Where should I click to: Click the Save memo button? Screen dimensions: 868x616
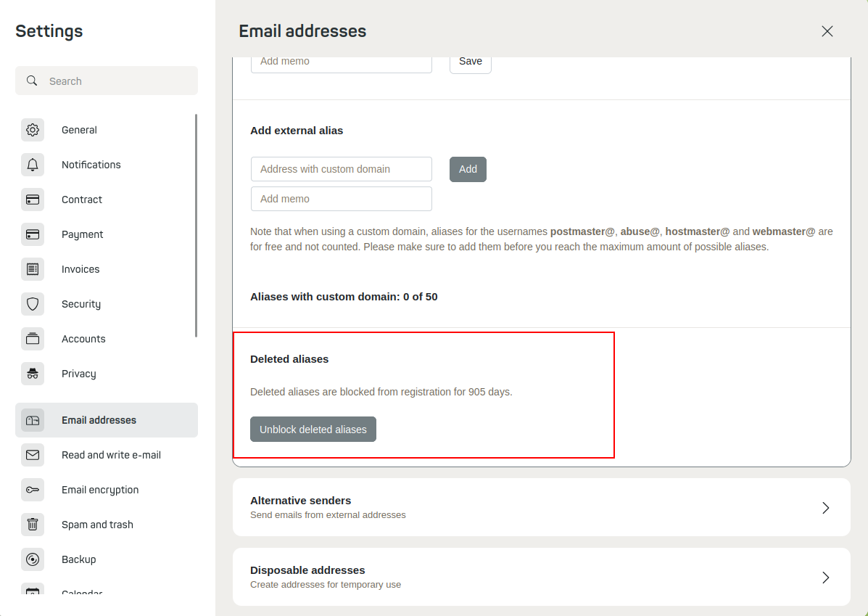(471, 62)
